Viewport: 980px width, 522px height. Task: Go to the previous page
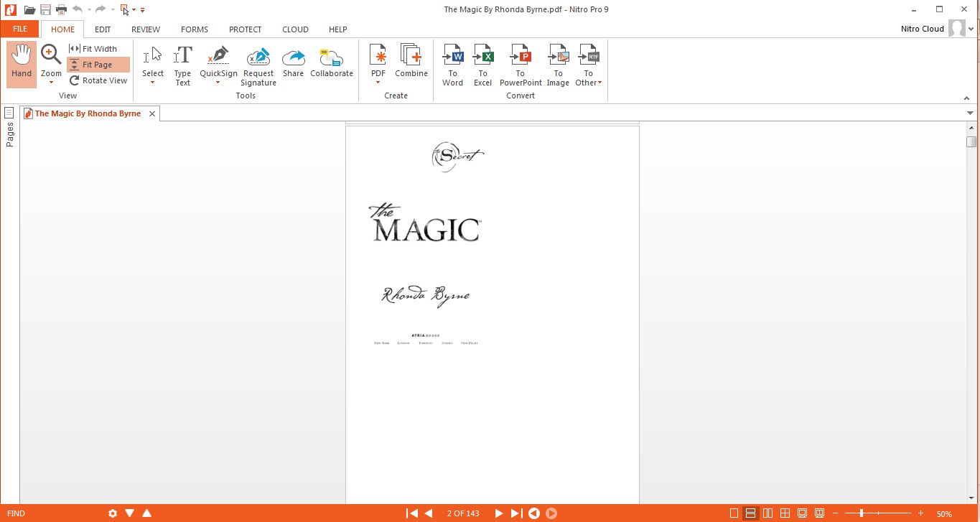point(429,513)
